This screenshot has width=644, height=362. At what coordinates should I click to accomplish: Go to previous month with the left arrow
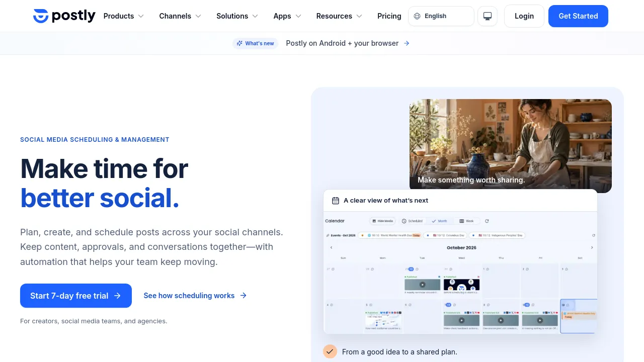tap(331, 248)
